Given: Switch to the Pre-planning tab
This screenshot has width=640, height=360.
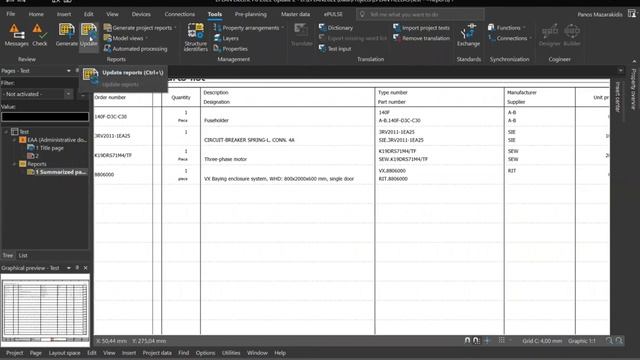Looking at the screenshot, I should click(x=251, y=14).
